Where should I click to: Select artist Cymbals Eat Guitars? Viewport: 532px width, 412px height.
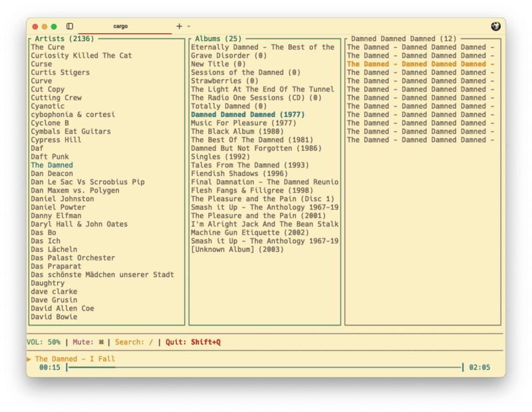71,132
